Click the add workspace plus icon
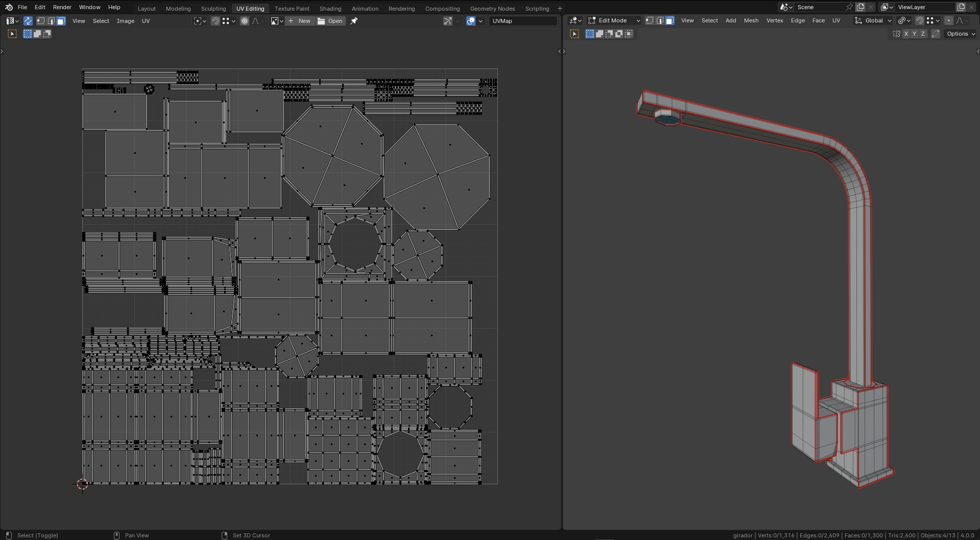This screenshot has height=540, width=980. tap(560, 8)
